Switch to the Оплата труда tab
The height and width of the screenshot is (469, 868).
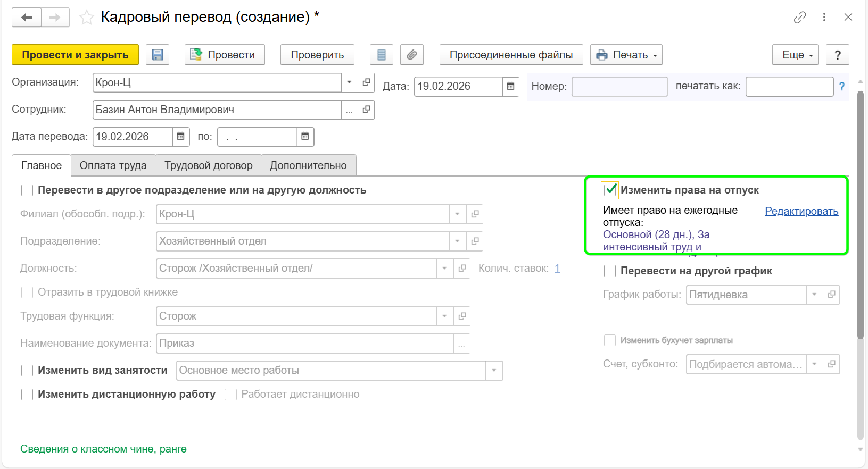tap(113, 165)
